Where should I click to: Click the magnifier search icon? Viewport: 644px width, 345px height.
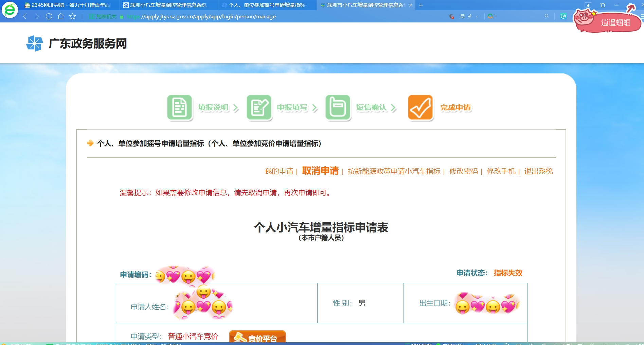click(547, 16)
